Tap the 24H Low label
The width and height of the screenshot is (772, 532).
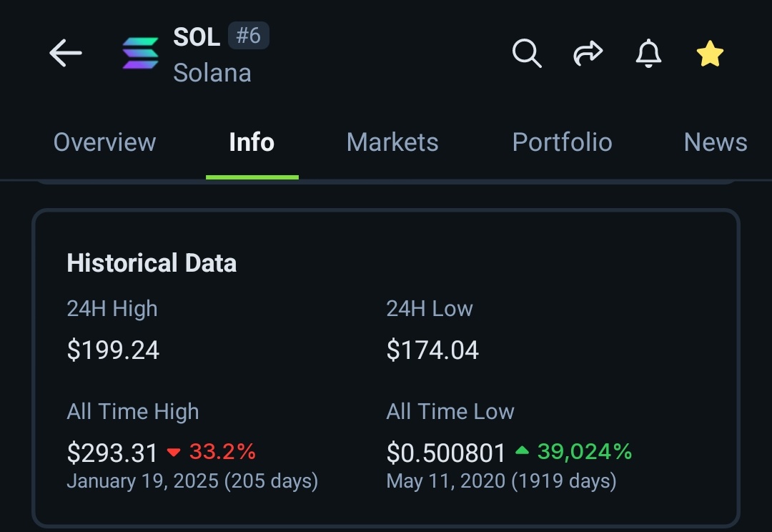point(430,309)
